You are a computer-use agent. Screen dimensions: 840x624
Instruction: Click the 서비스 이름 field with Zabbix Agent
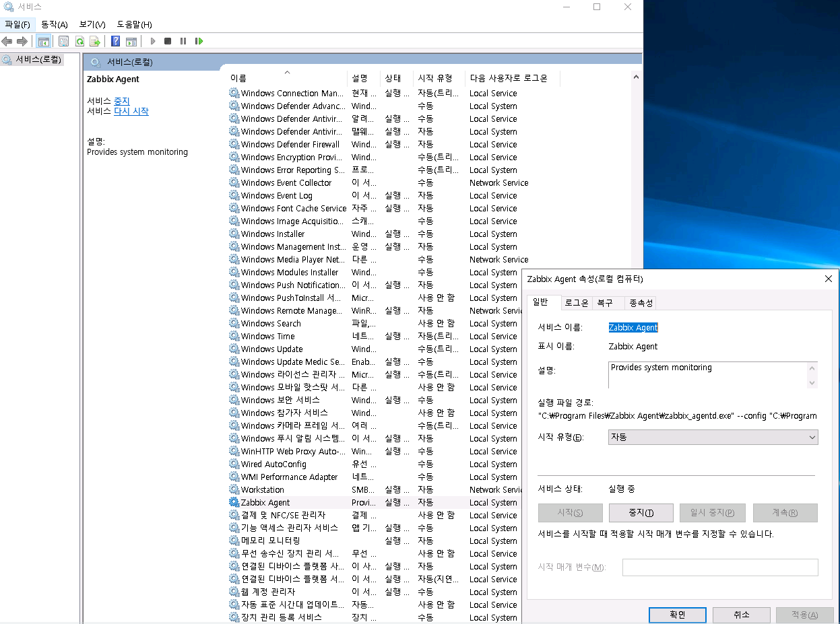click(x=633, y=327)
